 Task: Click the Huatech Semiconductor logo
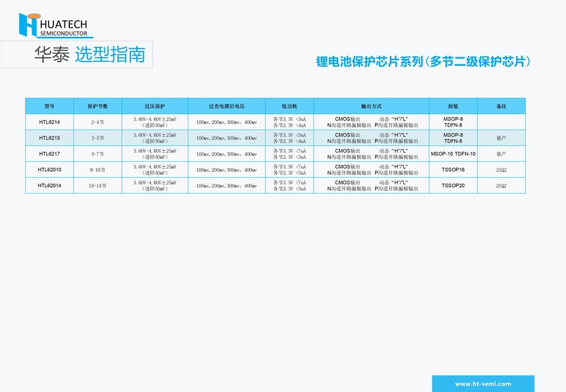pos(56,25)
